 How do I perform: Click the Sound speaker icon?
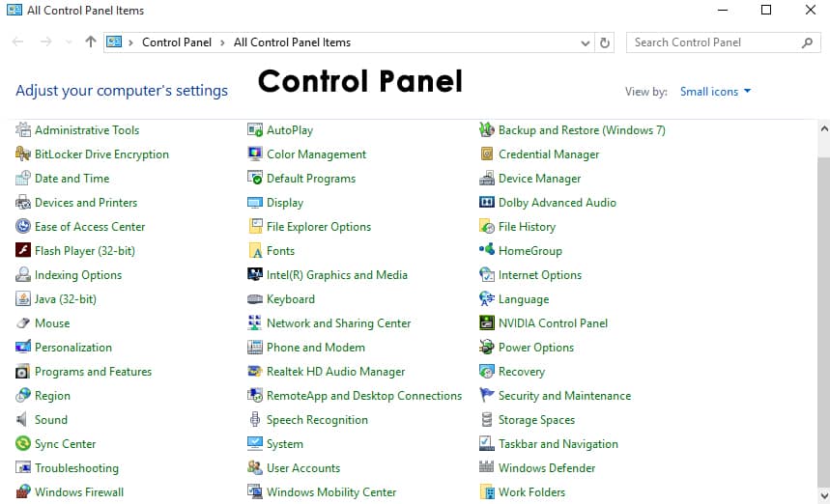(x=23, y=420)
